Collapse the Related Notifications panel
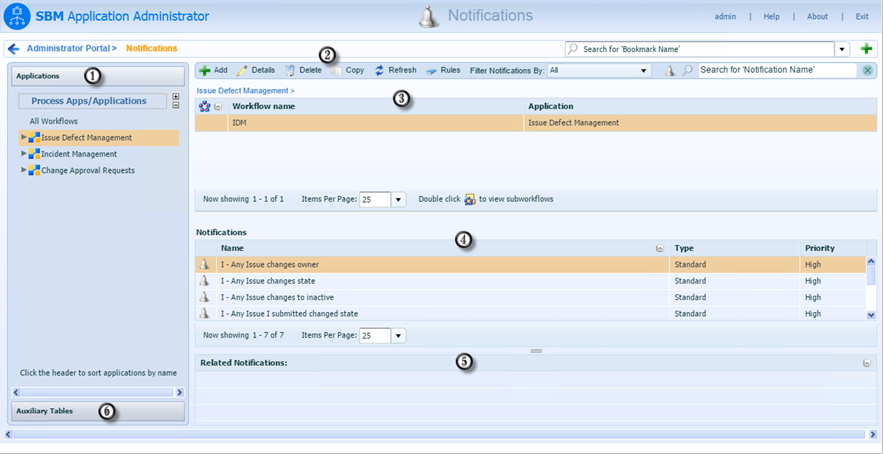 [x=867, y=363]
